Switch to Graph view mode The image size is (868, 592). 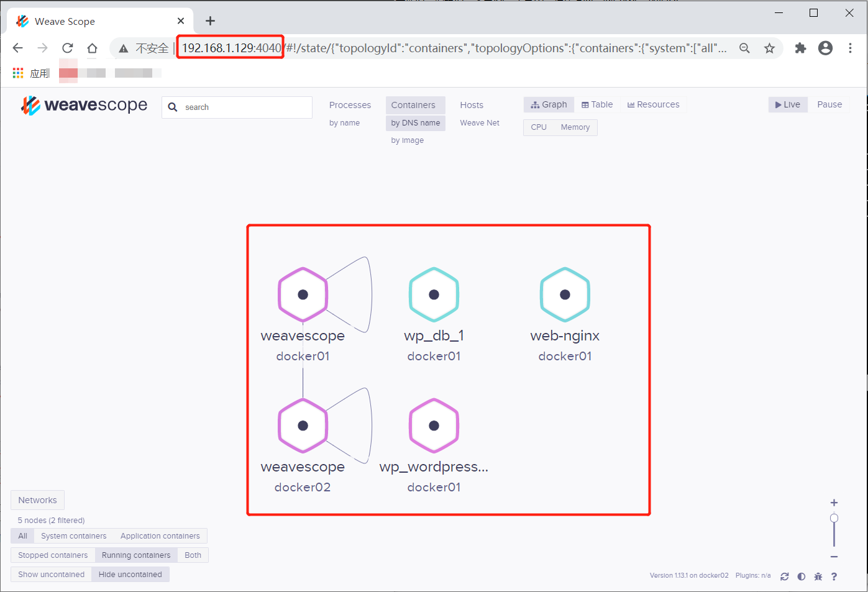549,104
